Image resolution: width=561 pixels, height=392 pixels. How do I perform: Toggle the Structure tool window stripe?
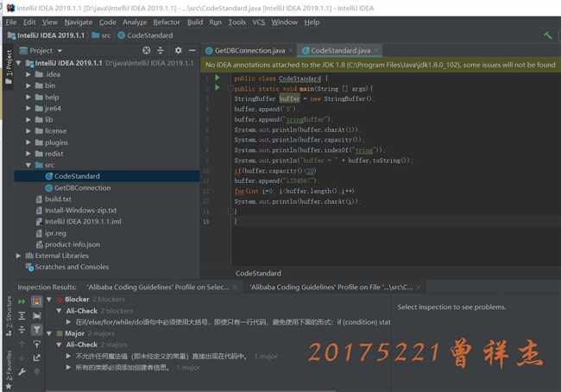(9, 316)
